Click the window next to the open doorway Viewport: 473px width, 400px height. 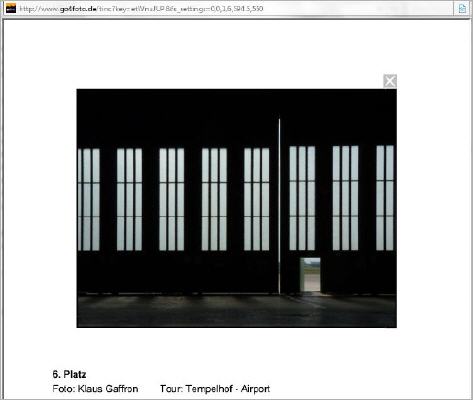click(x=302, y=198)
